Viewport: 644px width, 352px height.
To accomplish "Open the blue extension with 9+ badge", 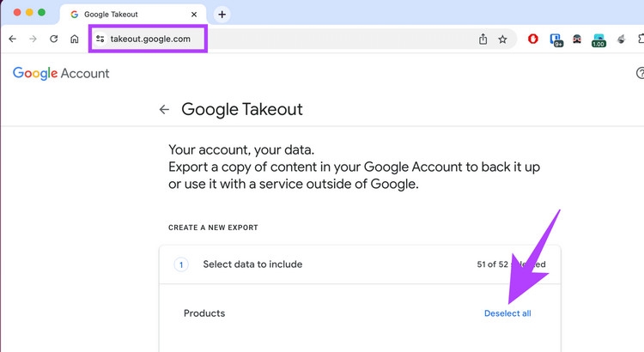I will [556, 39].
